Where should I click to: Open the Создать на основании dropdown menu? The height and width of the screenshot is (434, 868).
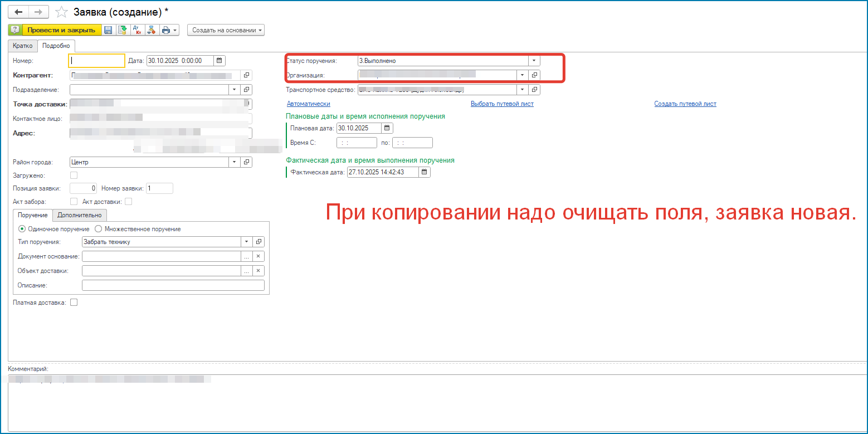point(226,30)
